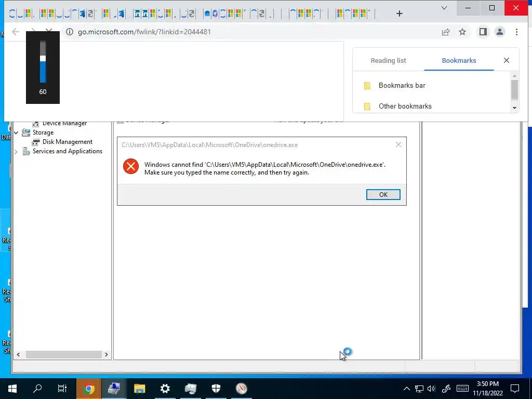Screen dimensions: 532x399
Task: Click the side panel scrollbar up arrow
Action: (x=514, y=76)
